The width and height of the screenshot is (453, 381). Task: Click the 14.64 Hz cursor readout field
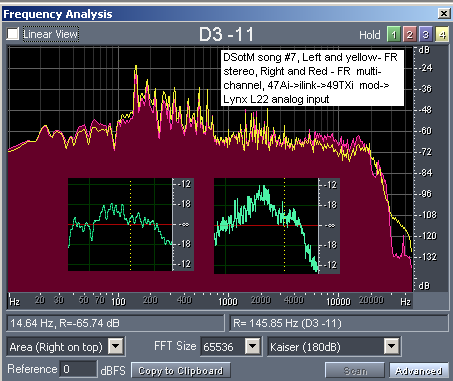[x=115, y=323]
